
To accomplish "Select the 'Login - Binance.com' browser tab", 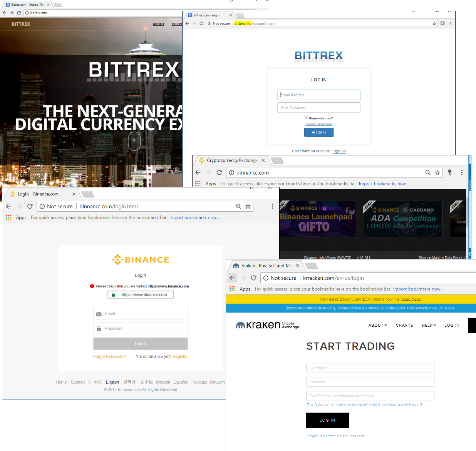I will [x=42, y=194].
